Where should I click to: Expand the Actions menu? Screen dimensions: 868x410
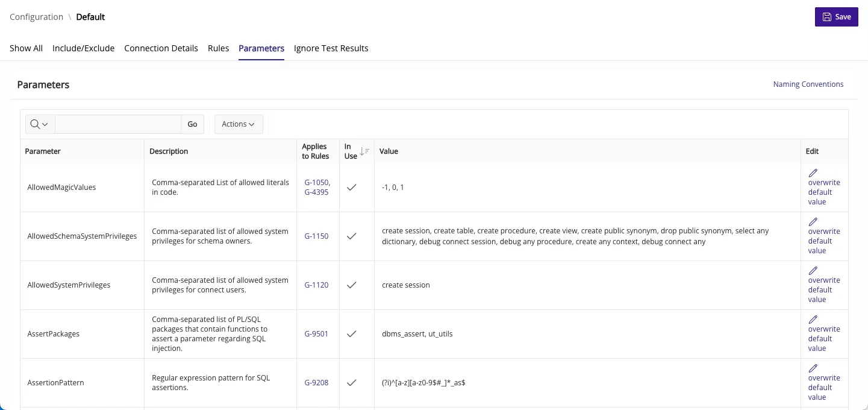pos(238,124)
